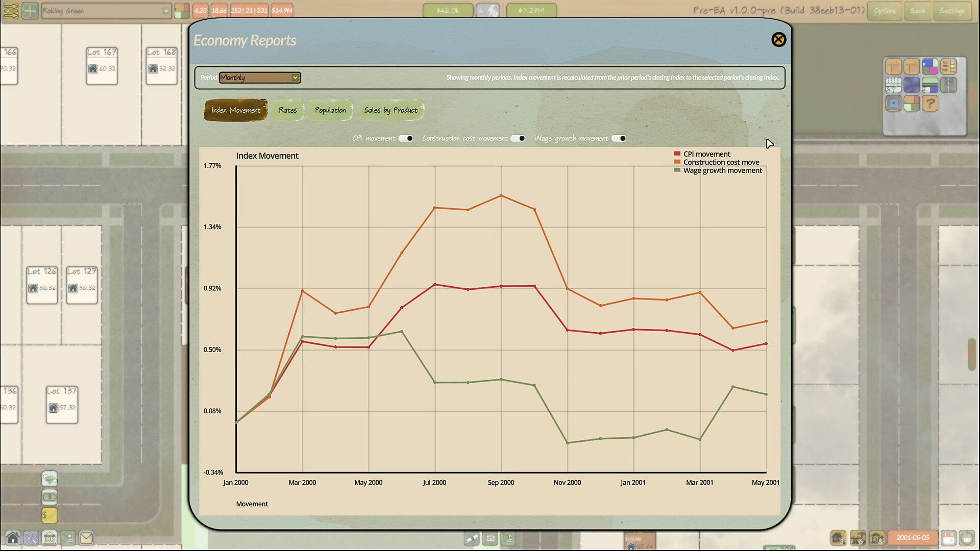Expand the Rolling Green city dropdown
This screenshot has height=551, width=980.
[106, 11]
